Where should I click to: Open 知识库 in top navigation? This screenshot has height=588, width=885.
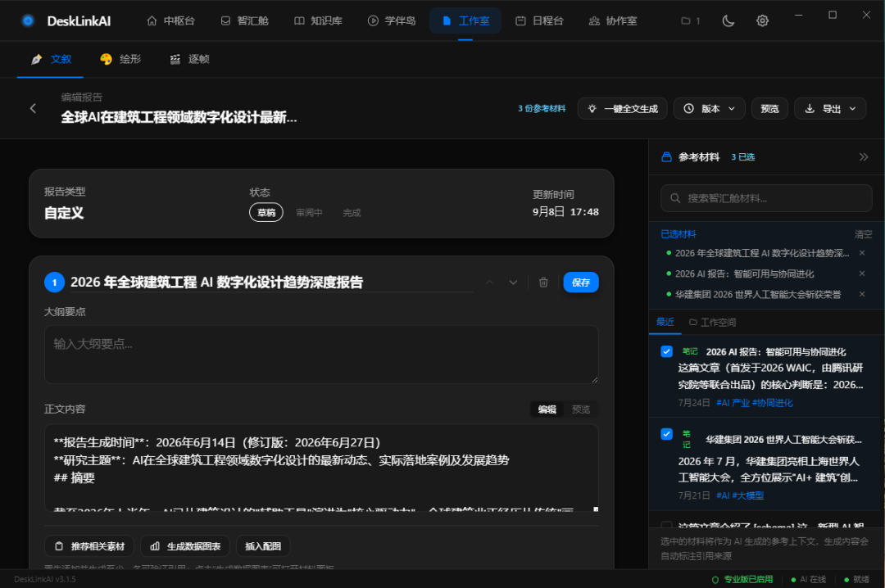point(318,20)
